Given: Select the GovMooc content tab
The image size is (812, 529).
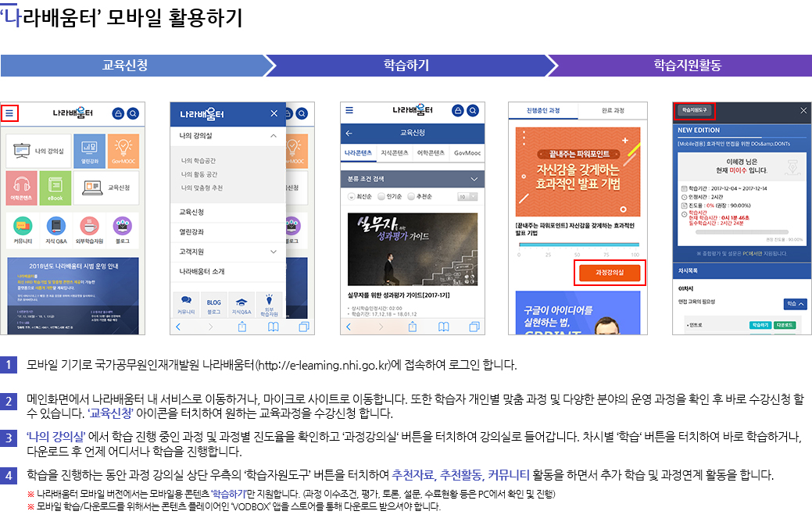Looking at the screenshot, I should pyautogui.click(x=467, y=153).
